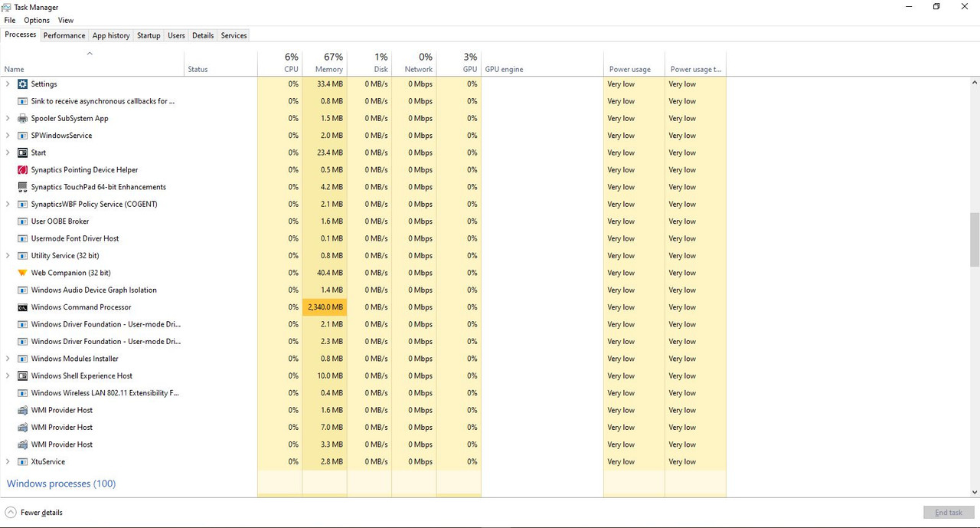980x528 pixels.
Task: Sort by the Status column header
Action: (x=220, y=64)
